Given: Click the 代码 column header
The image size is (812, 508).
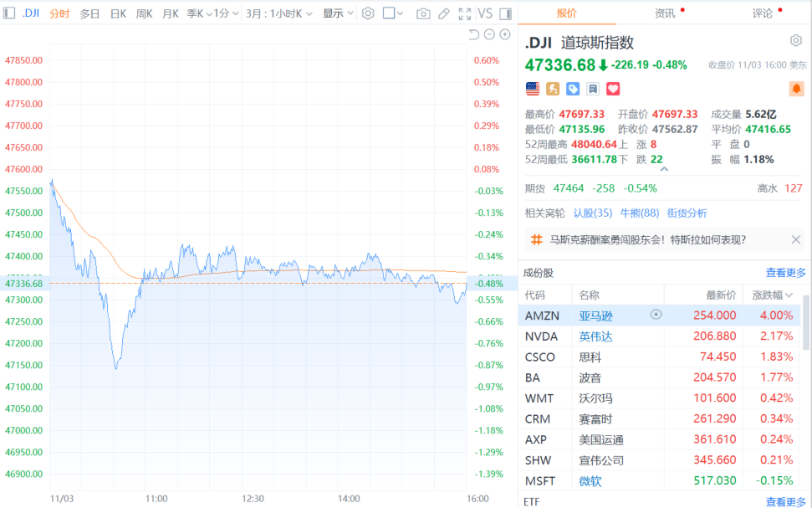Looking at the screenshot, I should pos(535,295).
